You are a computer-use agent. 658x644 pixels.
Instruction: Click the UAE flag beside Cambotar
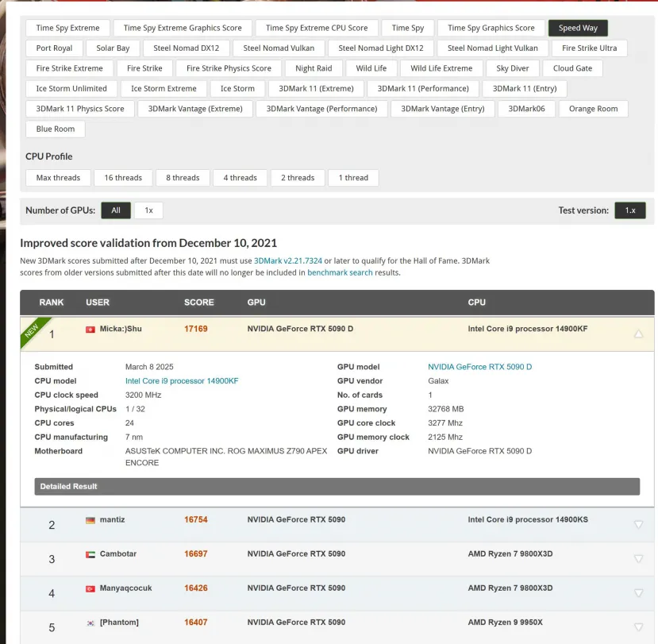[90, 554]
